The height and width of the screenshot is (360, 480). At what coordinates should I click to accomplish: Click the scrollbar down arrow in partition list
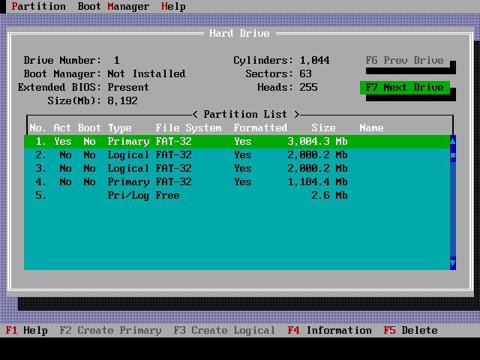453,264
